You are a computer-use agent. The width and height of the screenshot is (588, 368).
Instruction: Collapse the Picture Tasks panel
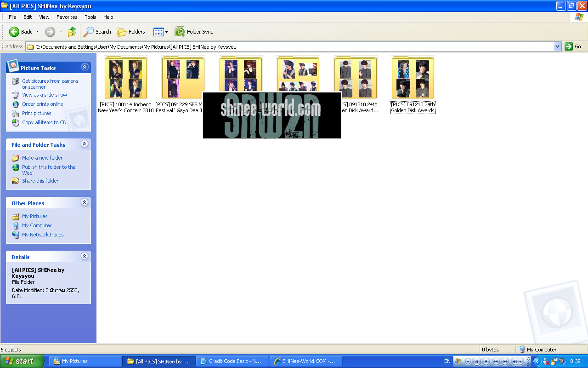pyautogui.click(x=85, y=67)
